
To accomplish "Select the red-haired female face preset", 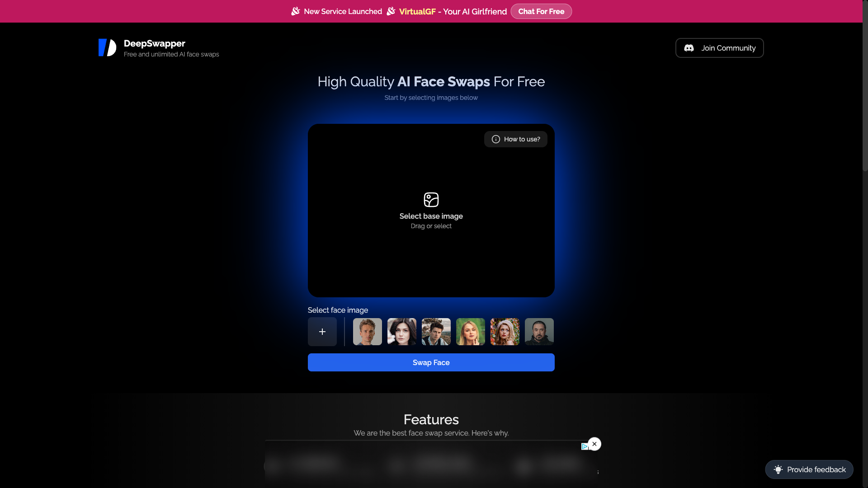I will pyautogui.click(x=505, y=331).
